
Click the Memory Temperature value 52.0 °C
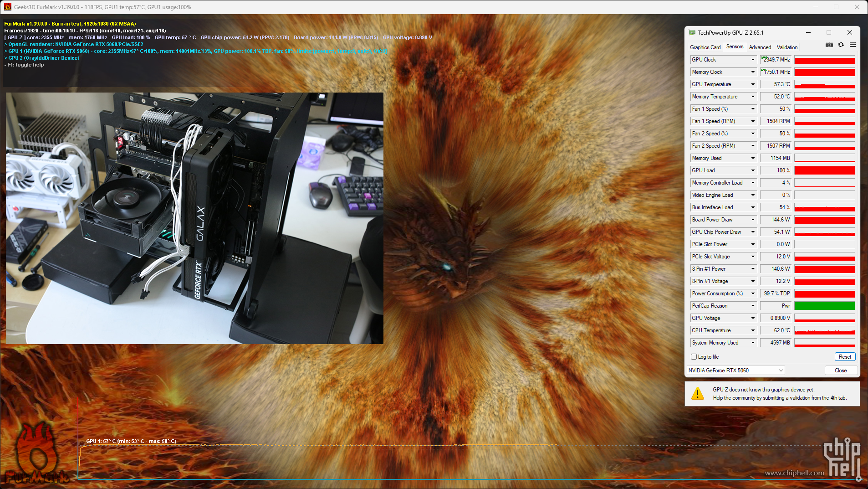tap(776, 97)
